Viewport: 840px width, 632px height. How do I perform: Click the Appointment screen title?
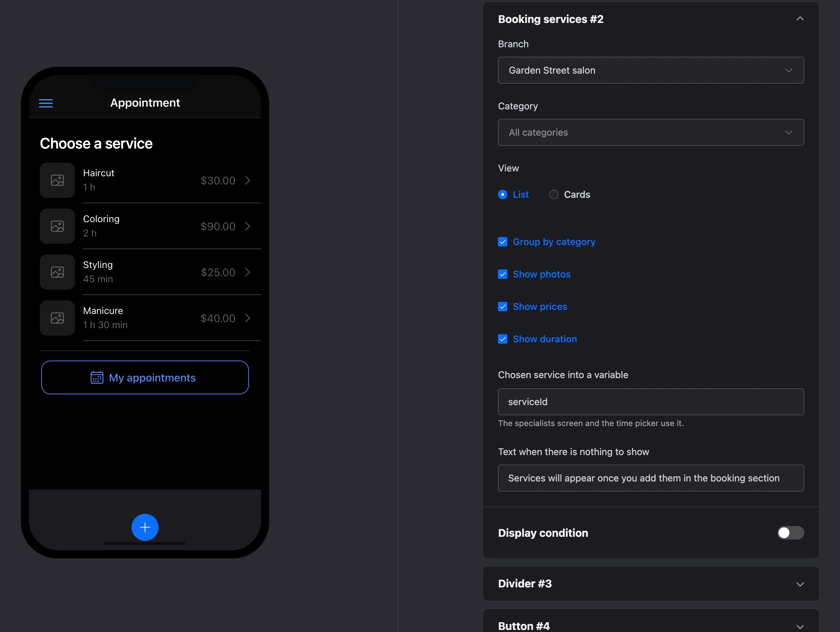(x=145, y=103)
